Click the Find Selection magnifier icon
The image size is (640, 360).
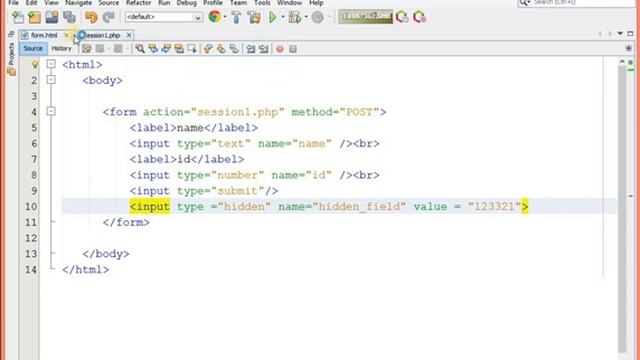(x=140, y=49)
